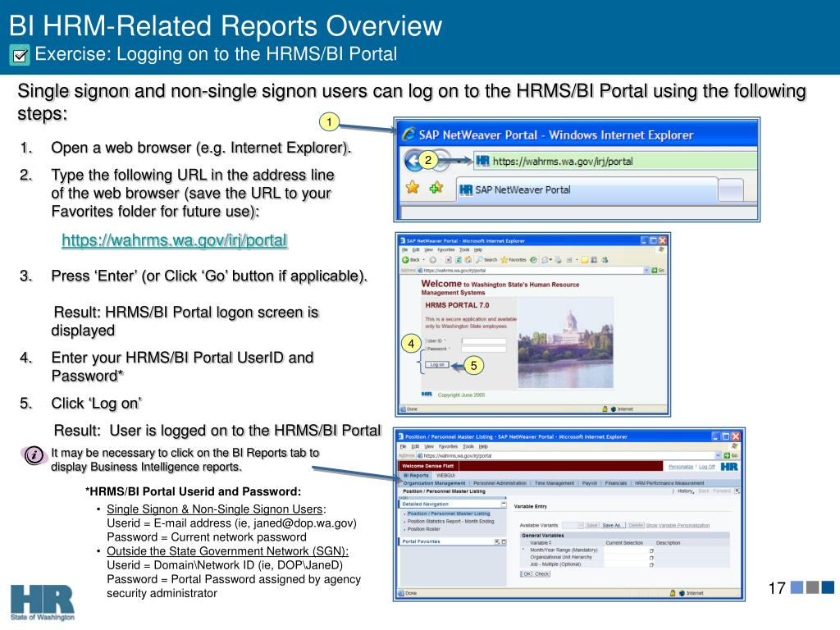The width and height of the screenshot is (840, 630).
Task: Click the blue Back arrow in the Windows Internet Explorer window
Action: tap(413, 161)
